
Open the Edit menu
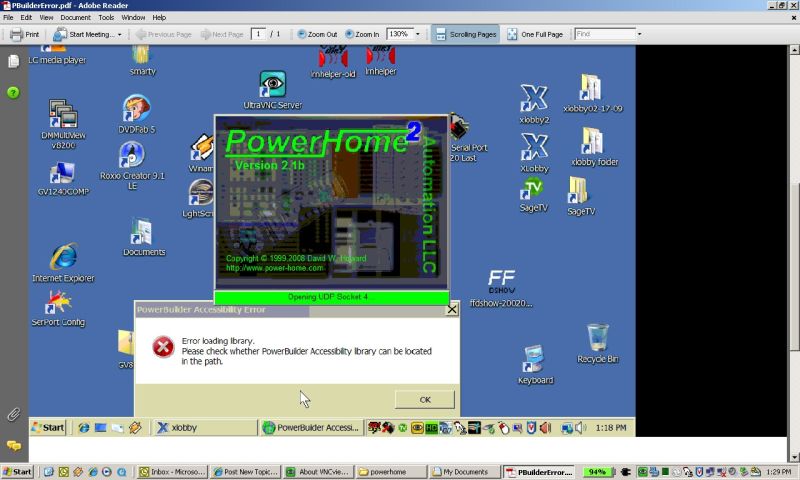tap(26, 17)
